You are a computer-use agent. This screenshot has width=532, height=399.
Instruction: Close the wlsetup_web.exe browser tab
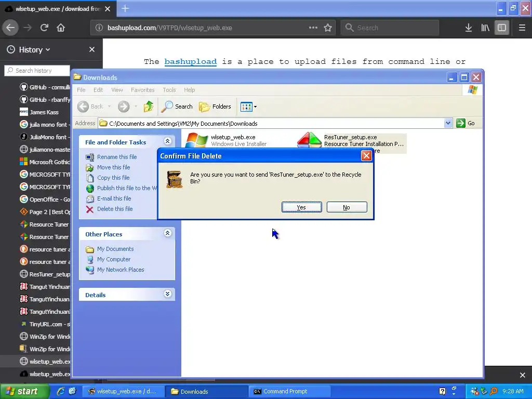[108, 9]
